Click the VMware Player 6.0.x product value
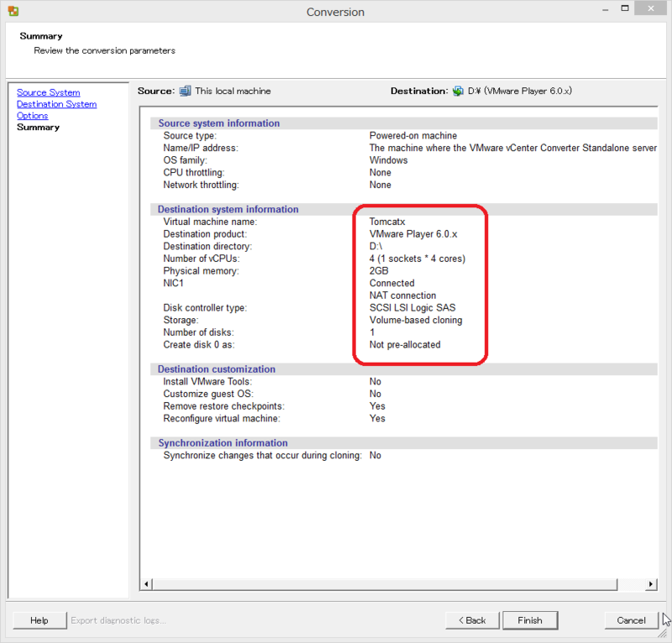672x643 pixels. [x=413, y=234]
